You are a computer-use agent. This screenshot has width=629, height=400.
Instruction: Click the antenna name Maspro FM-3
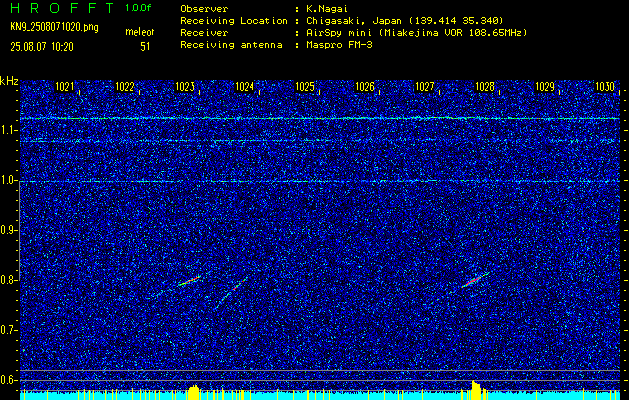(x=339, y=45)
